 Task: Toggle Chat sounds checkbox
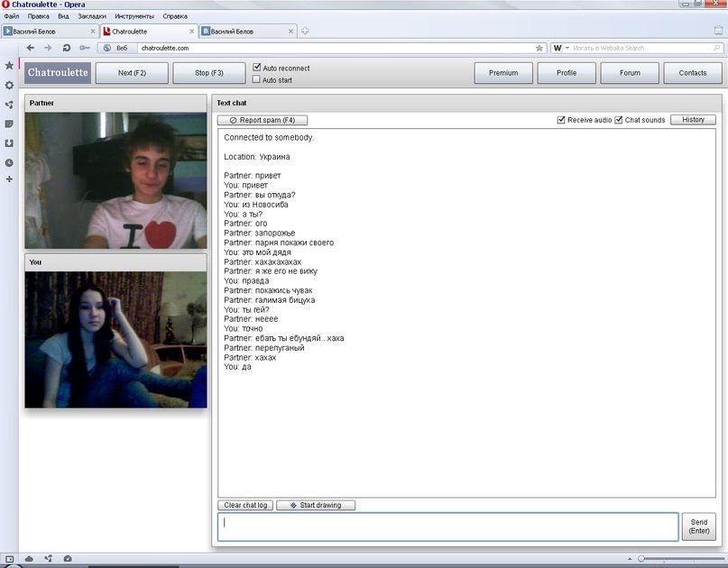619,120
